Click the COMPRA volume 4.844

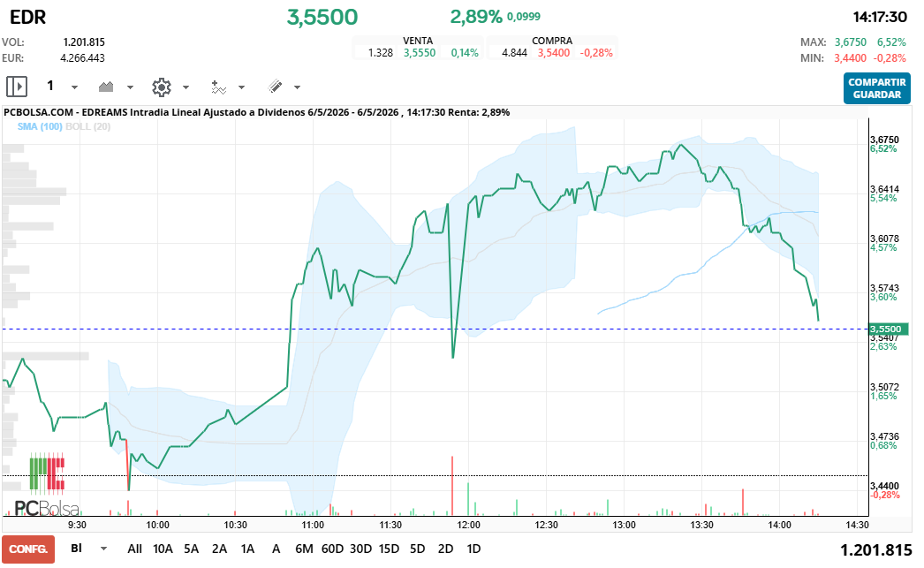pyautogui.click(x=514, y=52)
